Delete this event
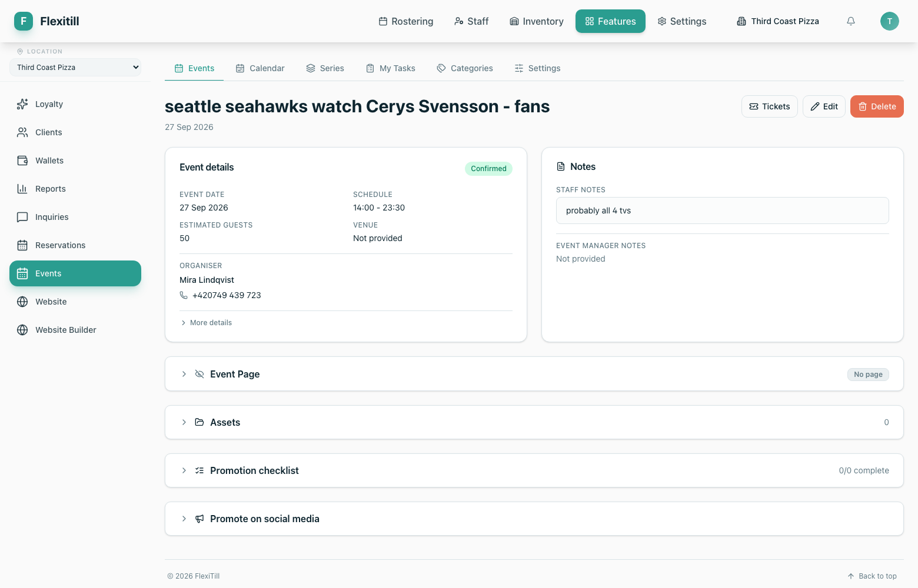 point(877,106)
